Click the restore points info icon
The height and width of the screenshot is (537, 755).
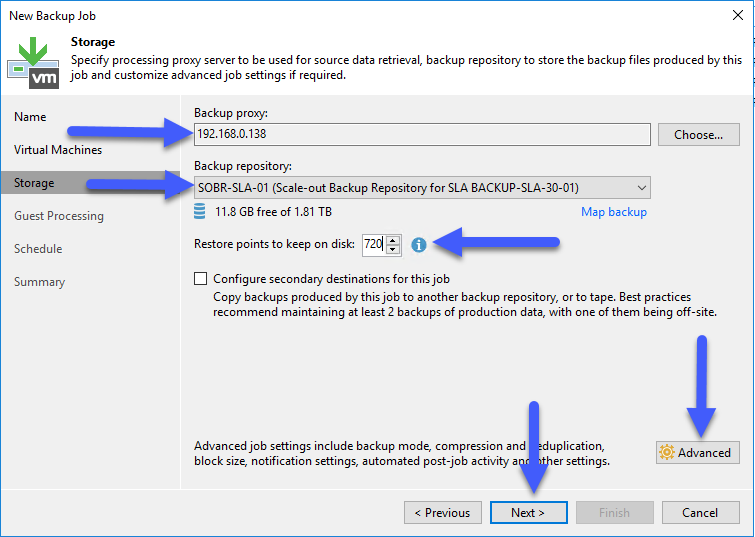418,245
